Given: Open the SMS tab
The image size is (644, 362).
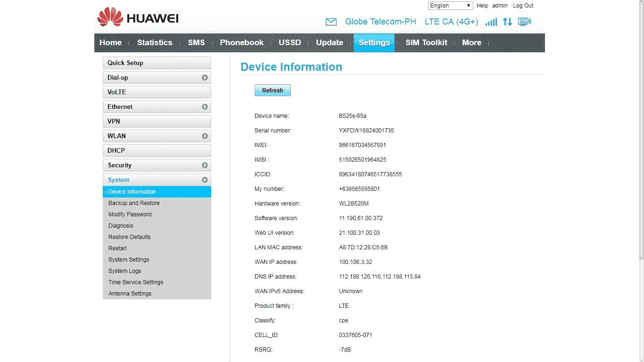Looking at the screenshot, I should point(196,42).
